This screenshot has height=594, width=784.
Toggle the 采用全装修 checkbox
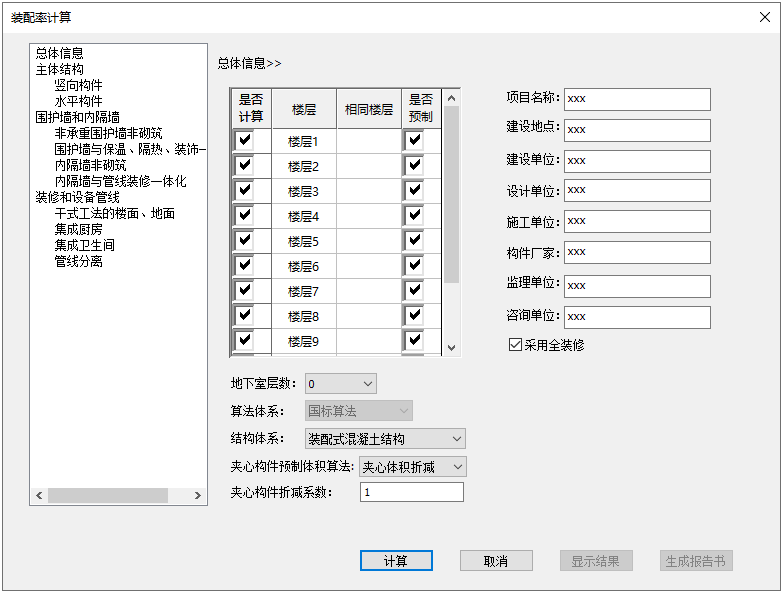(515, 345)
